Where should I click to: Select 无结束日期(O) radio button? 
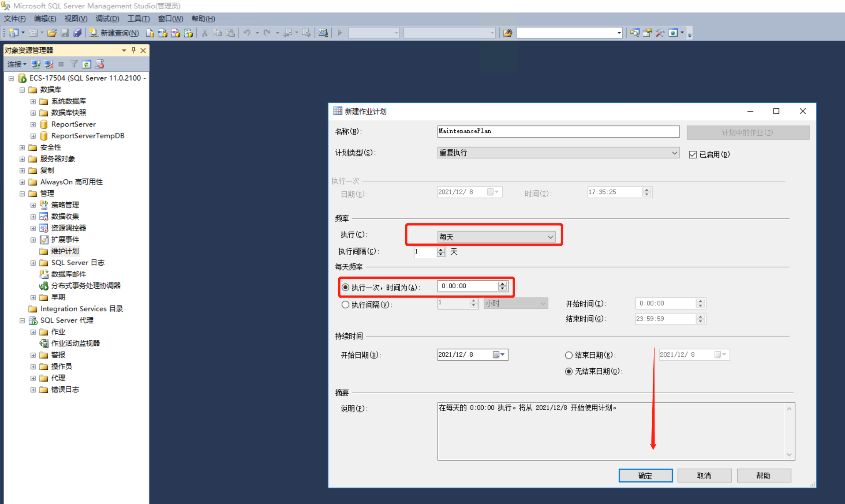click(x=569, y=371)
